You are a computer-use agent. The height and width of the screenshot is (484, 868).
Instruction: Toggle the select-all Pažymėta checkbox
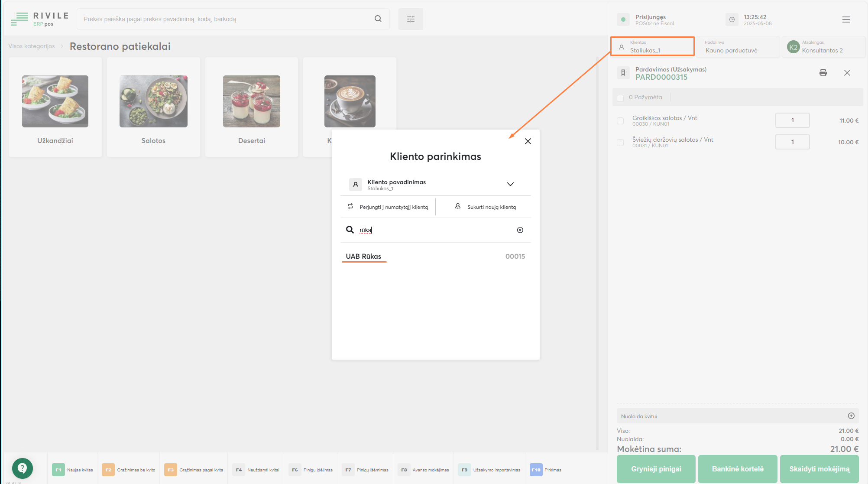tap(620, 98)
